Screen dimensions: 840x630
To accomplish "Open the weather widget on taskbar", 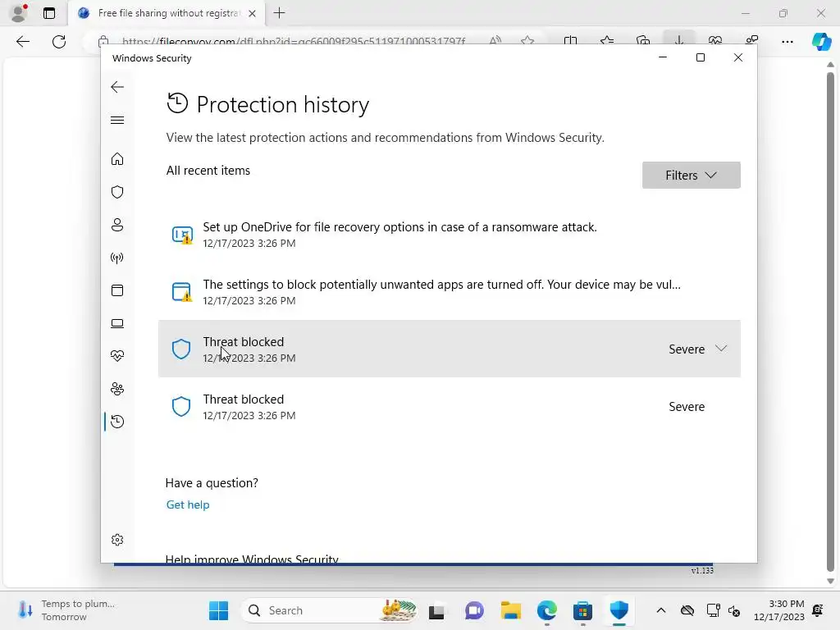I will [x=66, y=610].
